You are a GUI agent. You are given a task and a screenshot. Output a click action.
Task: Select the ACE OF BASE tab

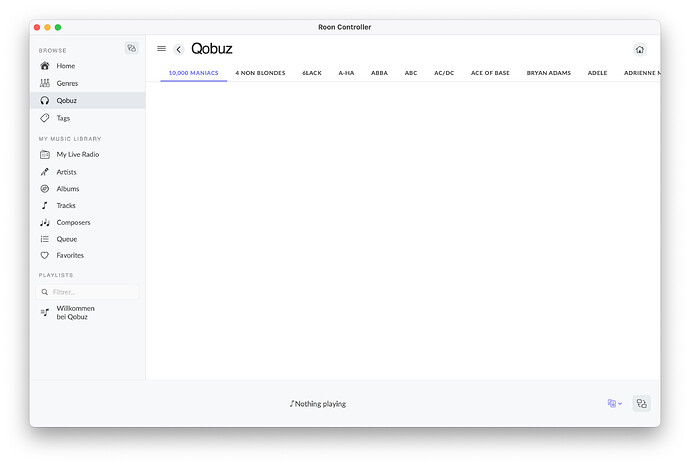tap(490, 73)
